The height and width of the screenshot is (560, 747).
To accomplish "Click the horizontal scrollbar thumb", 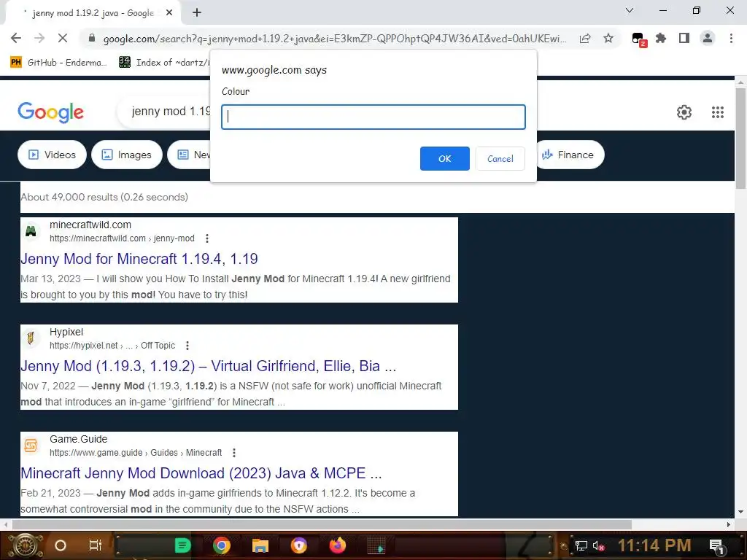I will (322, 524).
